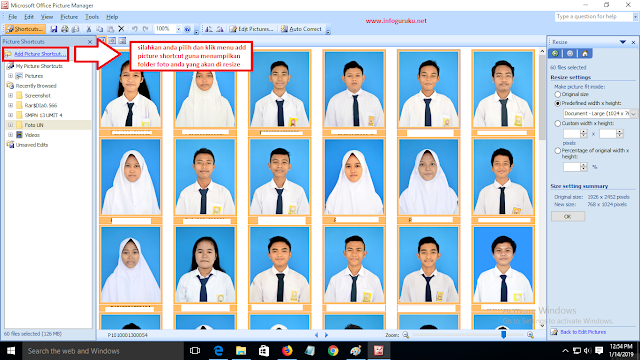The width and height of the screenshot is (640, 360).
Task: Expand the Pictures tree node
Action: pos(11,76)
